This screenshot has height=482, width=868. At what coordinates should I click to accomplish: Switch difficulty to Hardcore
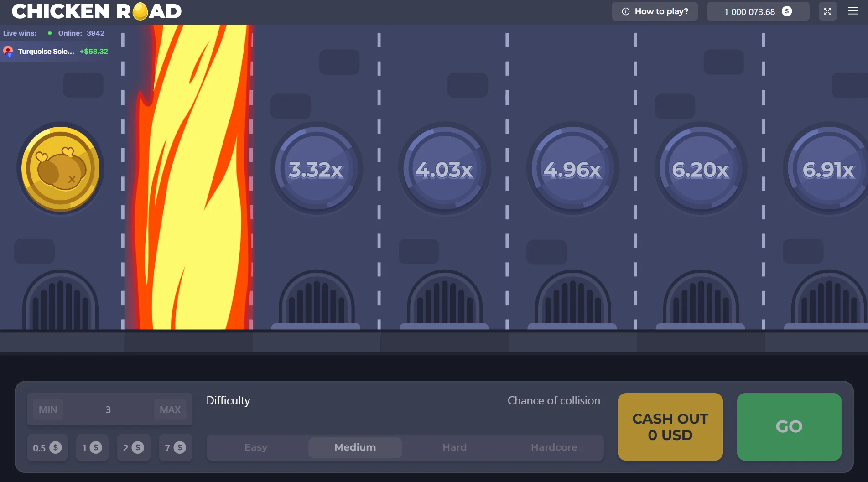tap(554, 447)
